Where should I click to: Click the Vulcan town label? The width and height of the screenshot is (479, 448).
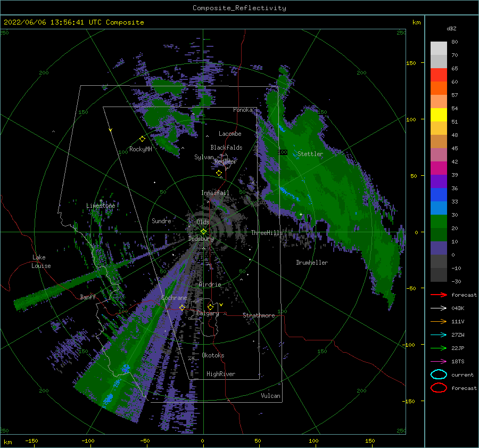(271, 396)
